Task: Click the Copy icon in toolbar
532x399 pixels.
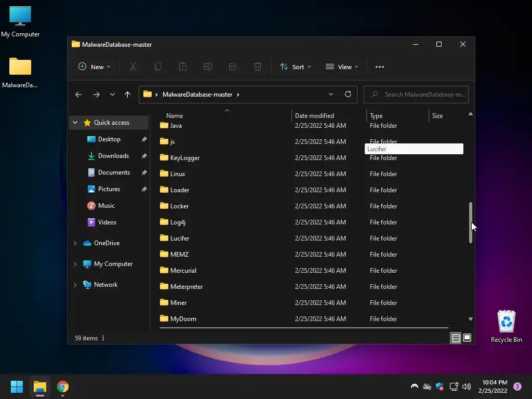Action: 158,67
